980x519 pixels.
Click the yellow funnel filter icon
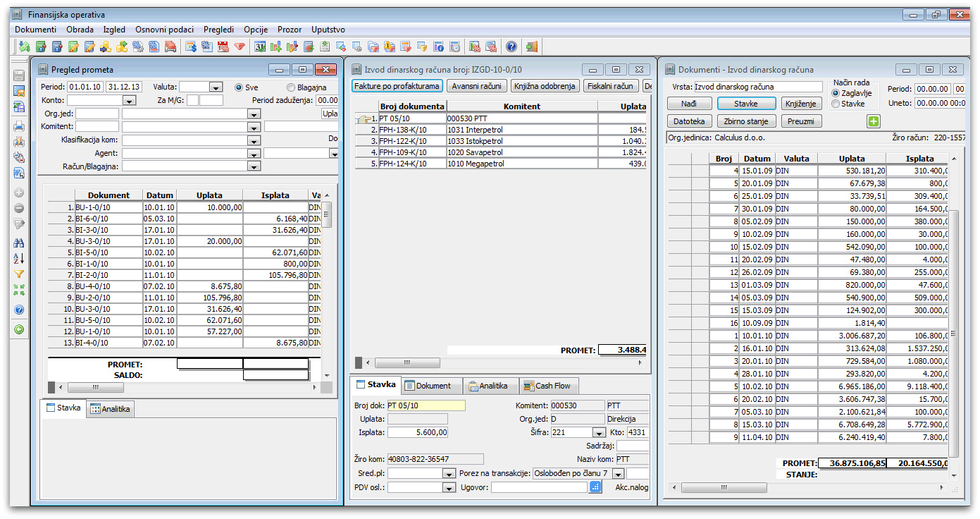[19, 274]
